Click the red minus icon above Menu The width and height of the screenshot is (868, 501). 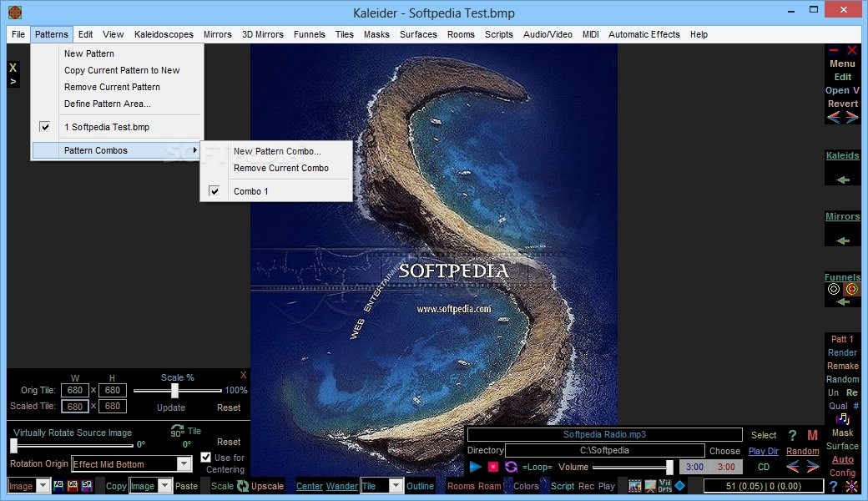click(834, 50)
